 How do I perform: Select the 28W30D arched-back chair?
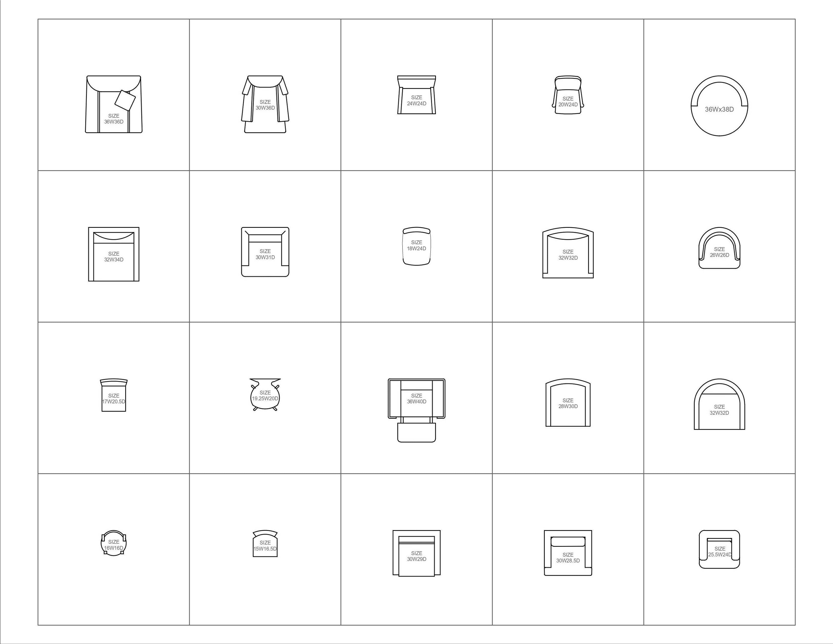[568, 403]
